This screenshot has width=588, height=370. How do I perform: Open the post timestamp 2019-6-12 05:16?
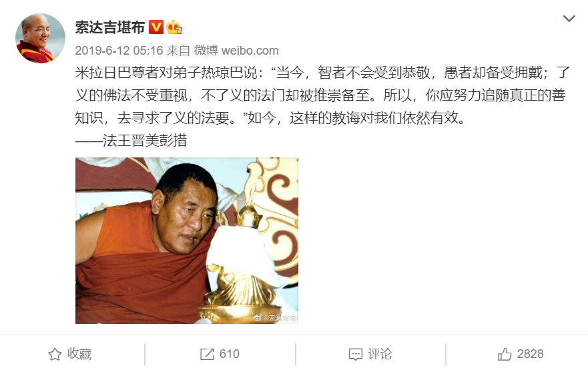[x=119, y=51]
